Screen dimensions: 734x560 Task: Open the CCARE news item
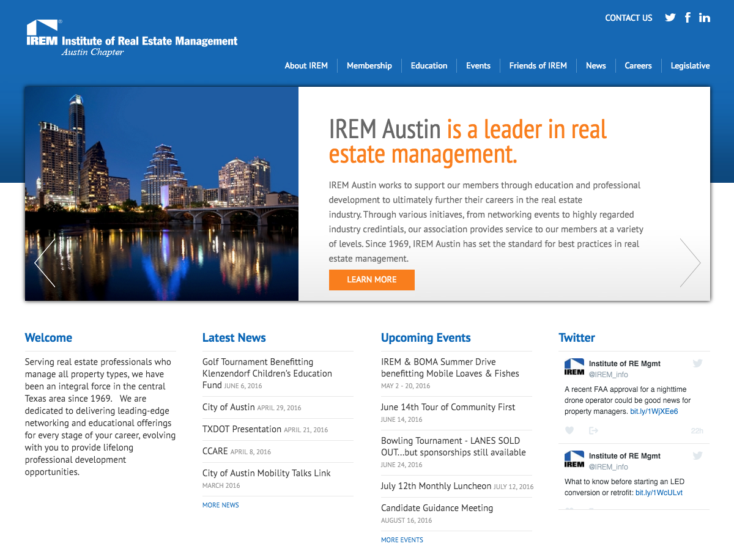pos(215,451)
